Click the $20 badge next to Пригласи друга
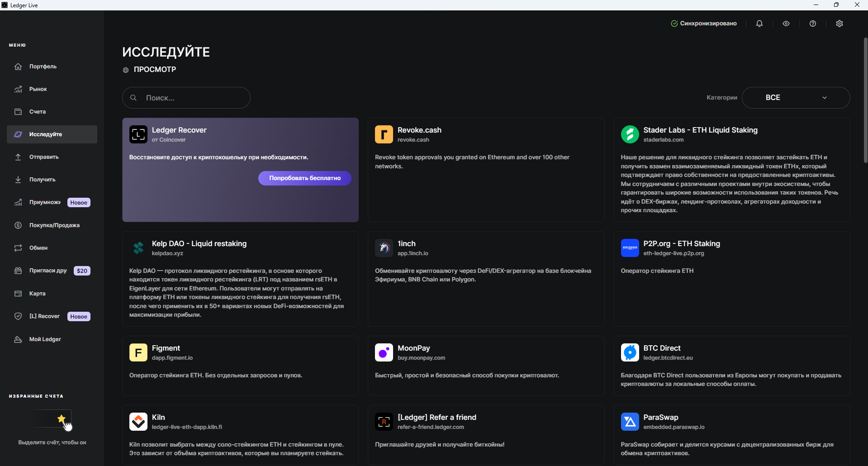Image resolution: width=868 pixels, height=466 pixels. point(82,271)
